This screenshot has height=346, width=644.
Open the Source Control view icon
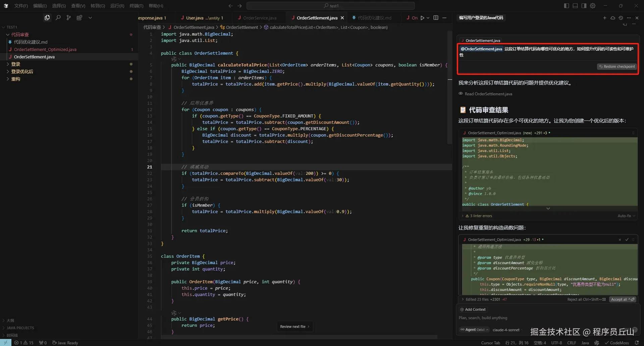(x=69, y=18)
